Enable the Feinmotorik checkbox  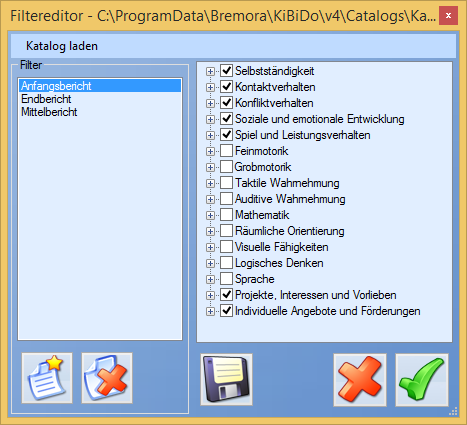227,151
